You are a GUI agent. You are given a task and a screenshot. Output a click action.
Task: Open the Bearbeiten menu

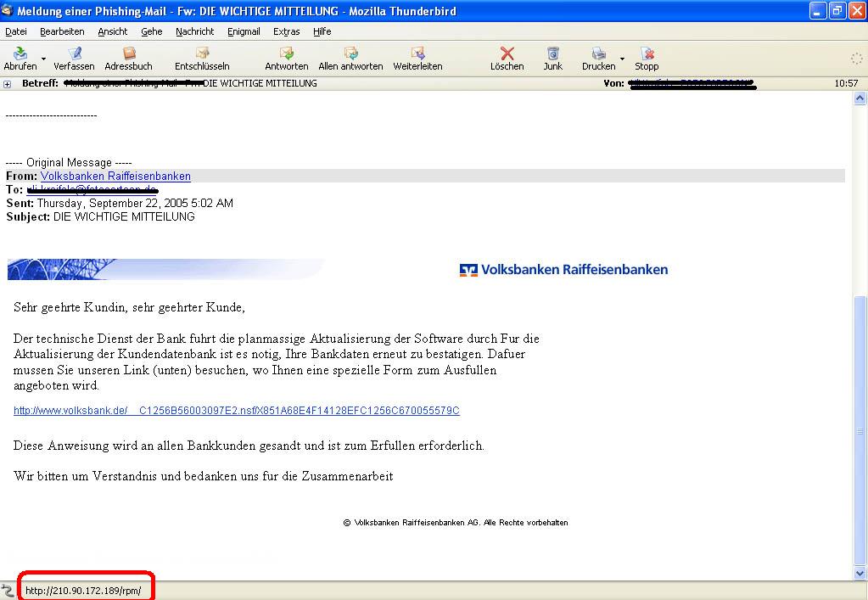coord(62,31)
